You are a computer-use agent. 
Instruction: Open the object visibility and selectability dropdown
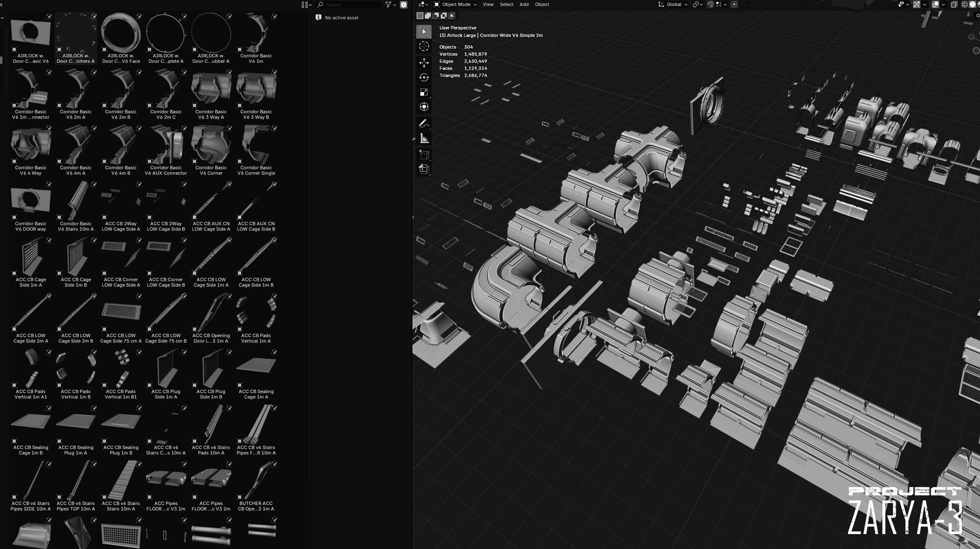903,5
